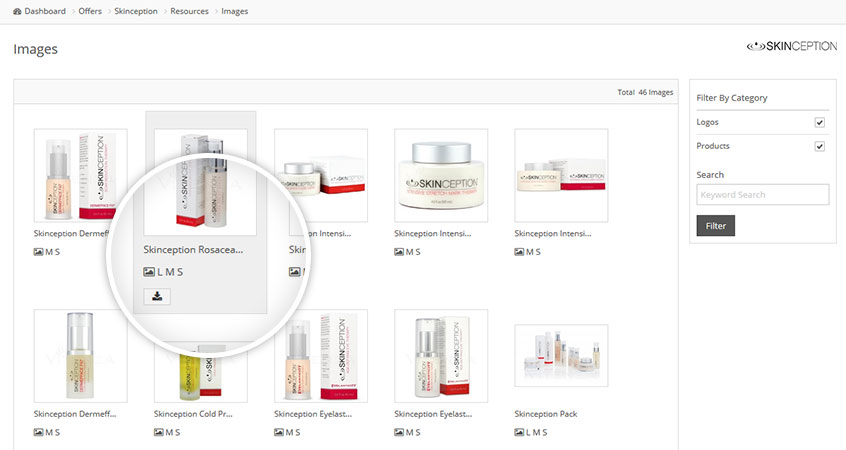The image size is (846, 450).
Task: Click the Filter button
Action: (x=715, y=226)
